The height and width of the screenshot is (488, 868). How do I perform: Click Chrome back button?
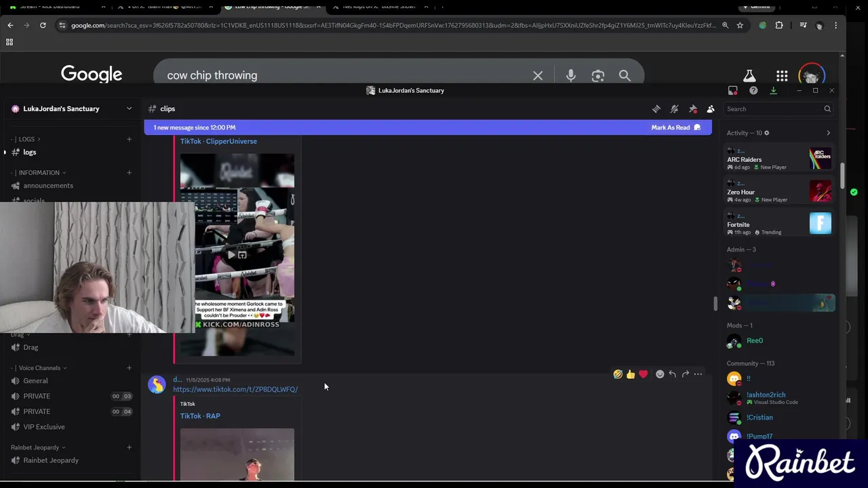pyautogui.click(x=10, y=25)
